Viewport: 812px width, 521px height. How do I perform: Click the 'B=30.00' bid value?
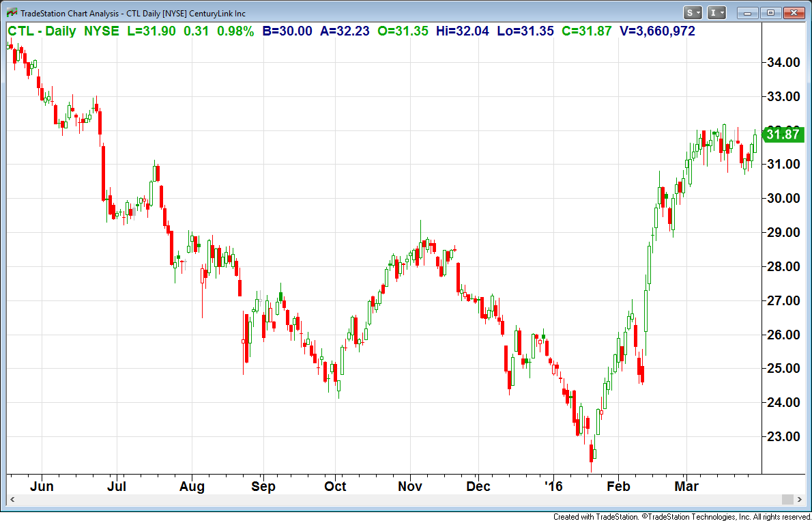[x=287, y=31]
